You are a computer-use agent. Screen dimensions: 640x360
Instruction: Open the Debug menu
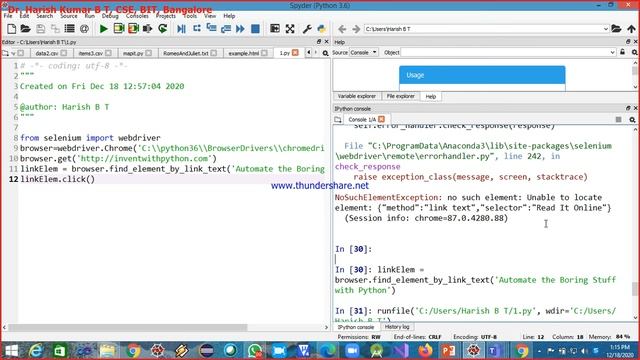point(110,16)
